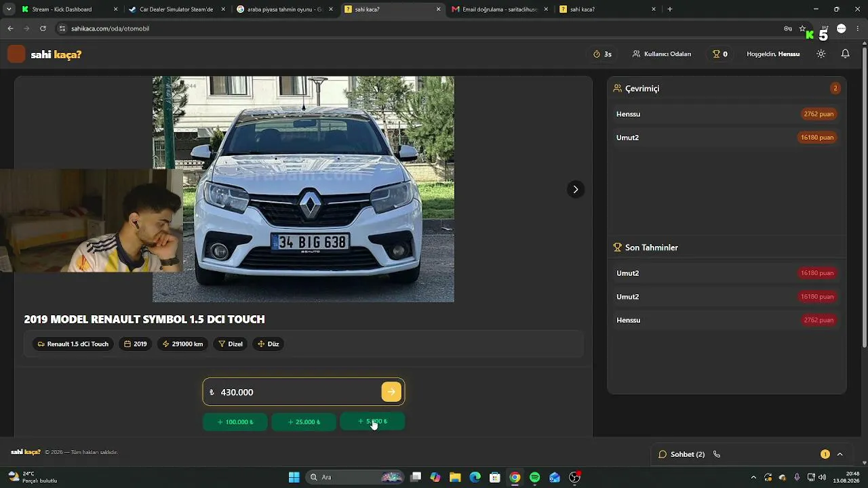Open the weather widget showing 24°C
This screenshot has height=488, width=868.
click(33, 477)
